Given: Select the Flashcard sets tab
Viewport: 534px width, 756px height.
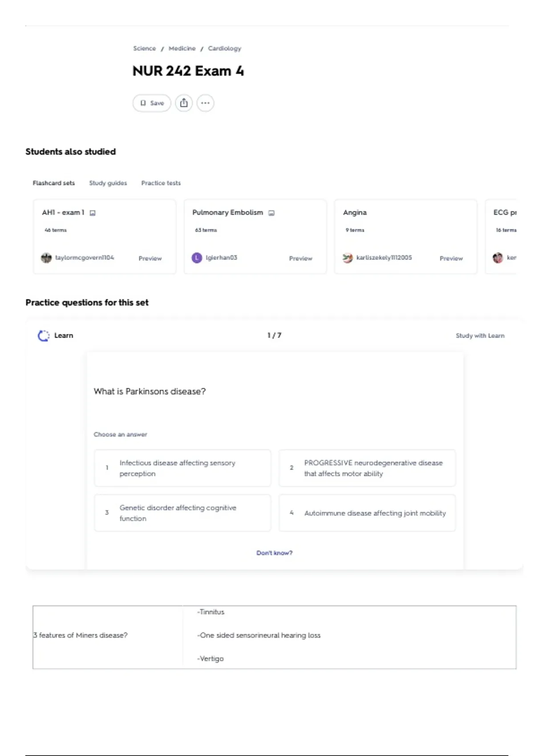Looking at the screenshot, I should point(54,183).
